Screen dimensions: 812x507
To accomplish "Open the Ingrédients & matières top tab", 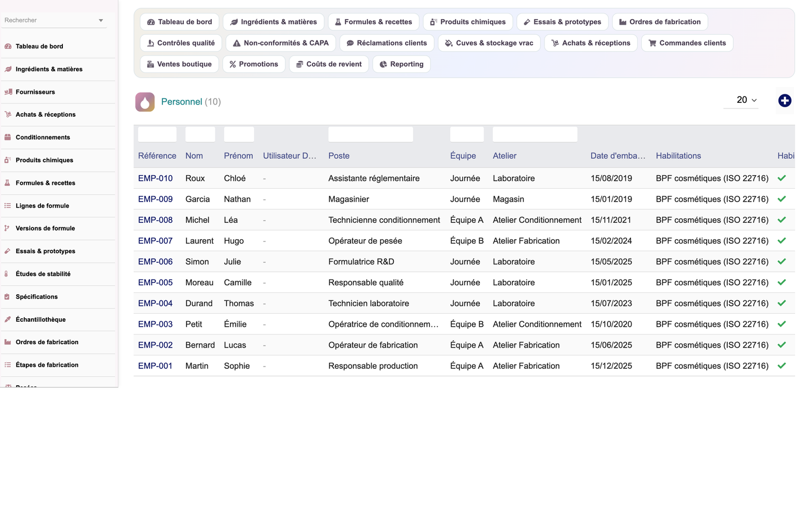I will coord(274,22).
